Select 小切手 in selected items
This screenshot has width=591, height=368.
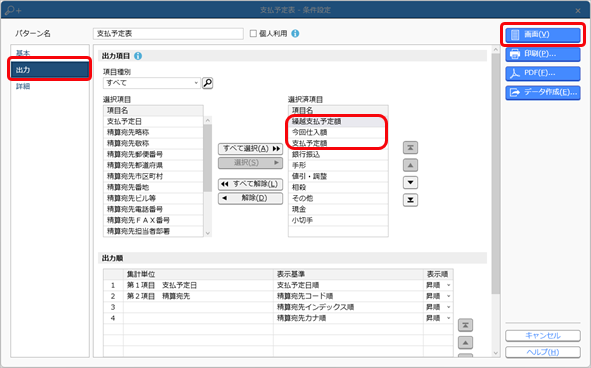click(338, 220)
